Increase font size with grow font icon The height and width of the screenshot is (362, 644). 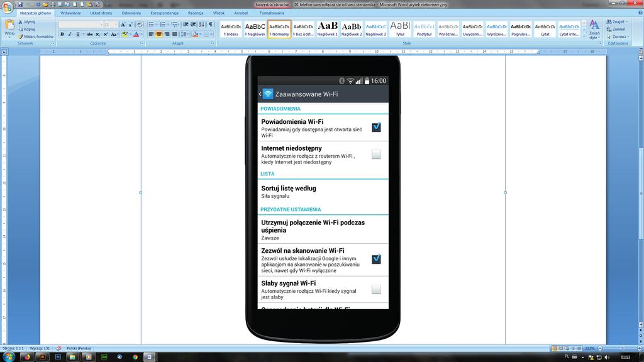point(123,25)
